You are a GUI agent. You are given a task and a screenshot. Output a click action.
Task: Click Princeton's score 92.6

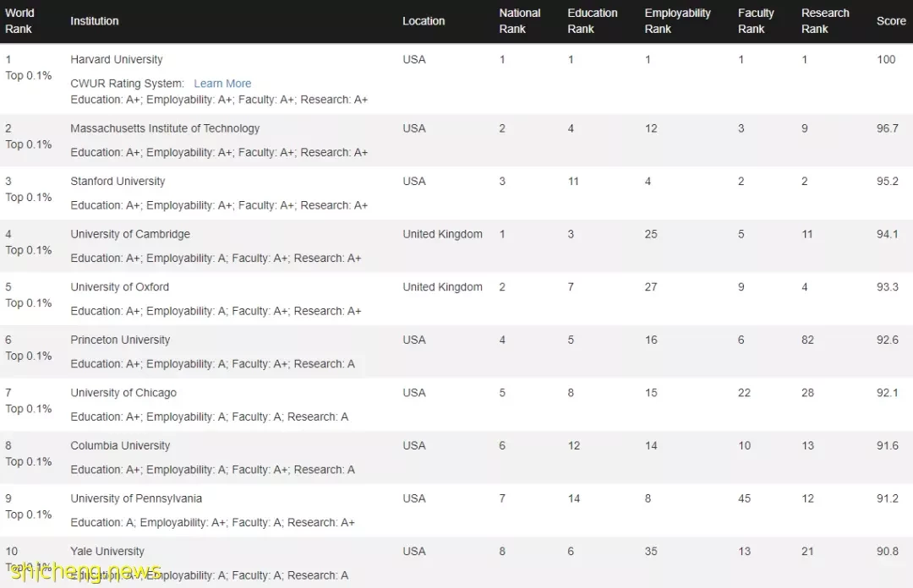[888, 340]
